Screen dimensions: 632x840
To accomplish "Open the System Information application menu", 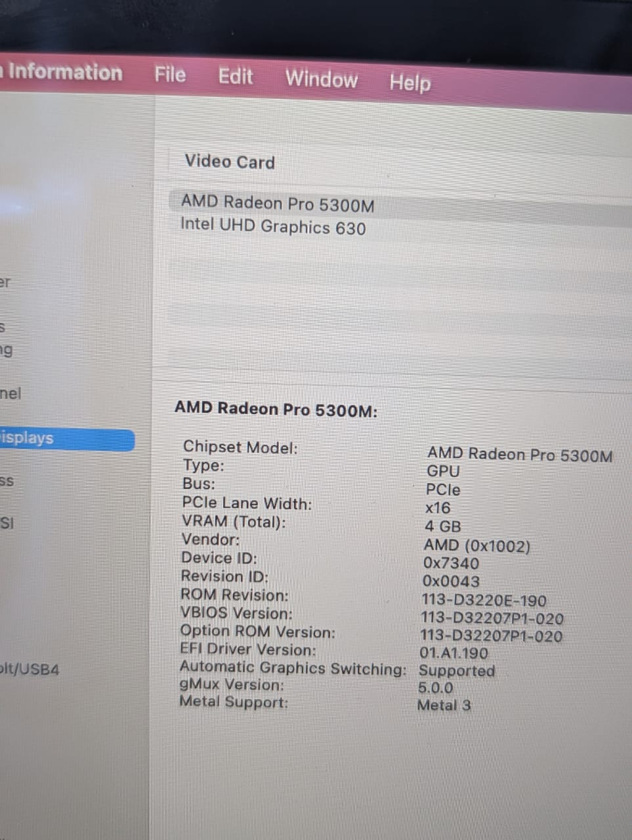I will [x=62, y=73].
